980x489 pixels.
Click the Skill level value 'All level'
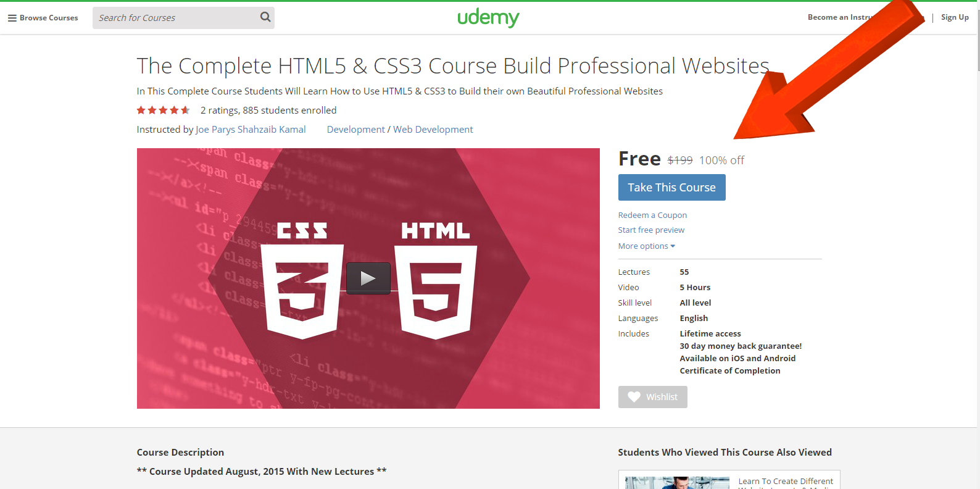[696, 303]
